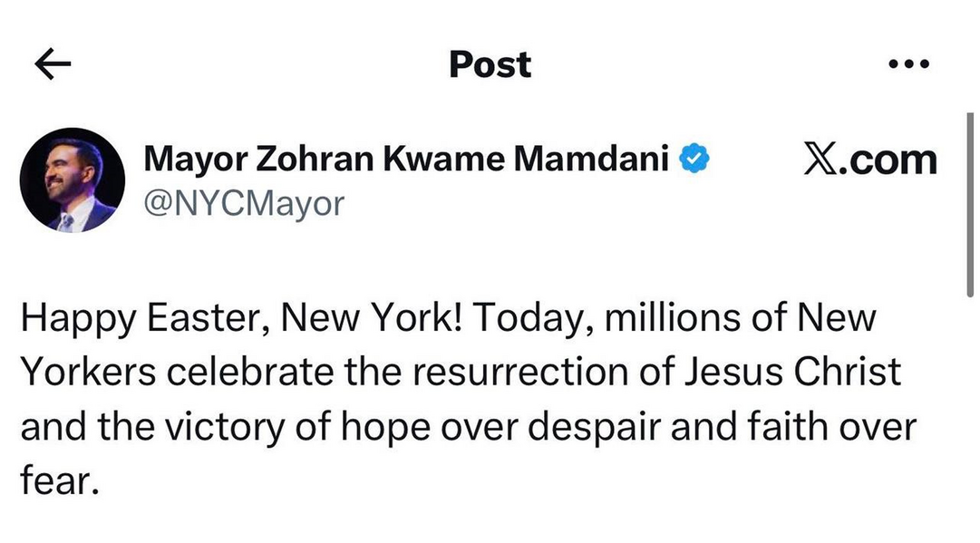Screen dimensions: 980x543
Task: Open Mayor Zohran Kwame Mamdani's profile name
Action: click(406, 160)
